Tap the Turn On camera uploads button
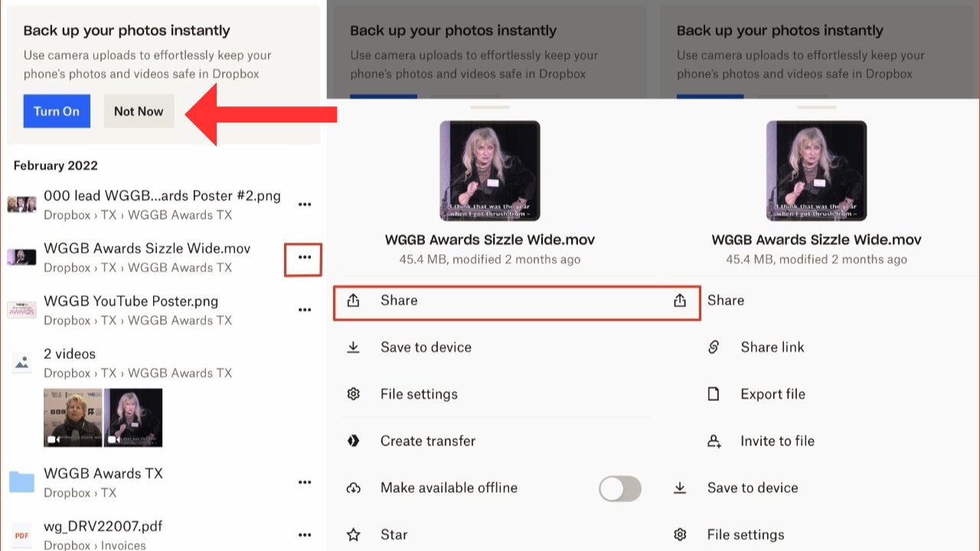Screen dimensions: 980x551 point(57,111)
